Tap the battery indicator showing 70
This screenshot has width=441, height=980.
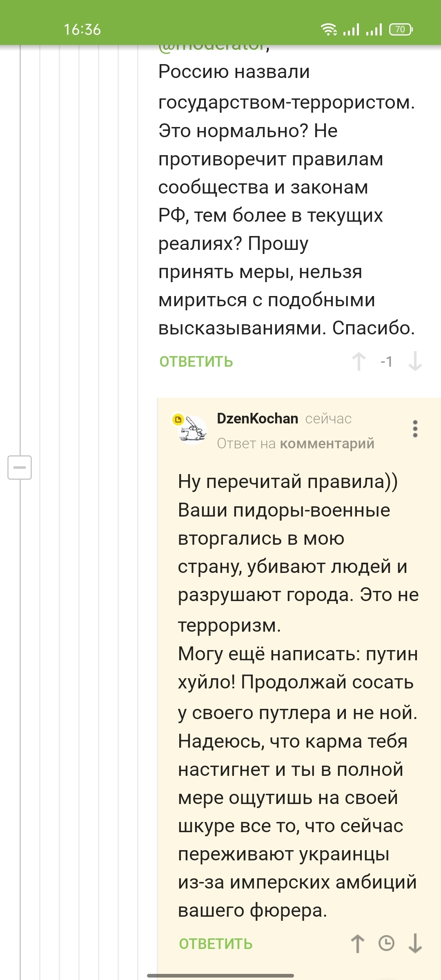401,29
